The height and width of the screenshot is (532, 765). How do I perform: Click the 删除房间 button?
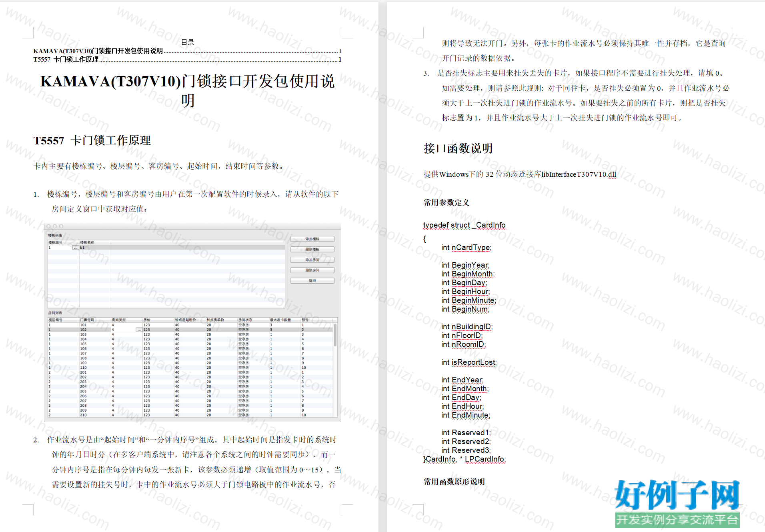click(312, 270)
